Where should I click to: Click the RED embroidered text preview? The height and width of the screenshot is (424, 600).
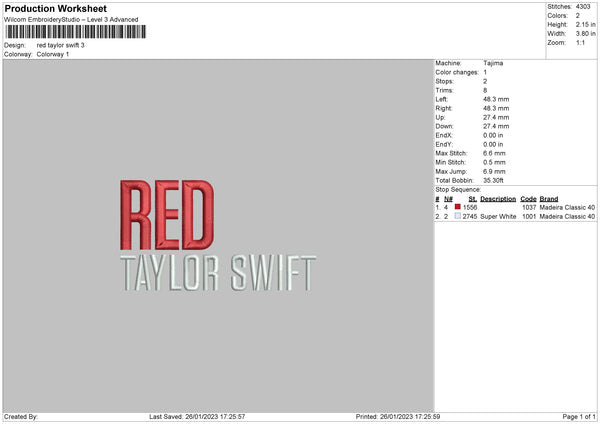(167, 215)
